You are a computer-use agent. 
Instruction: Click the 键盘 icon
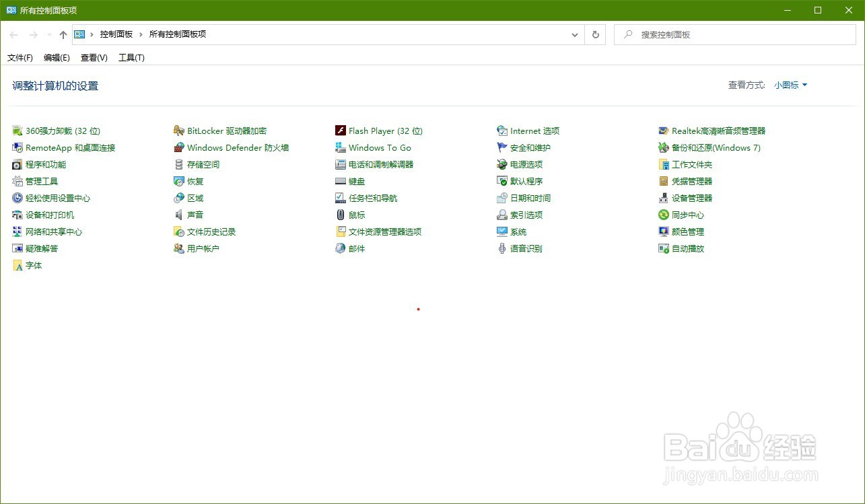(x=341, y=181)
